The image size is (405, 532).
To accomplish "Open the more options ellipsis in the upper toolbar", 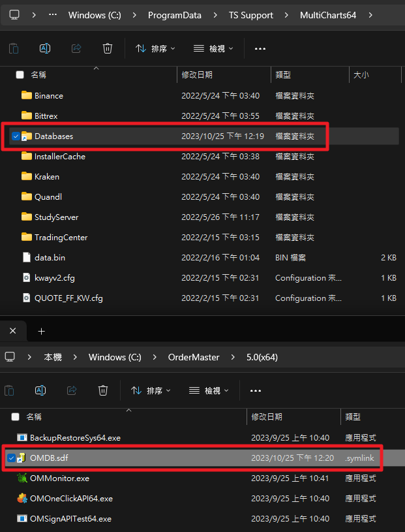I will point(260,49).
